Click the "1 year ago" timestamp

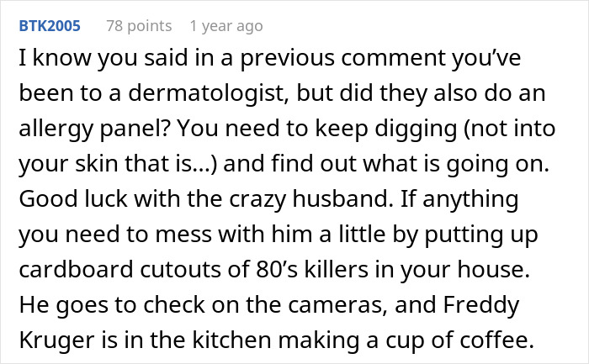[x=226, y=26]
